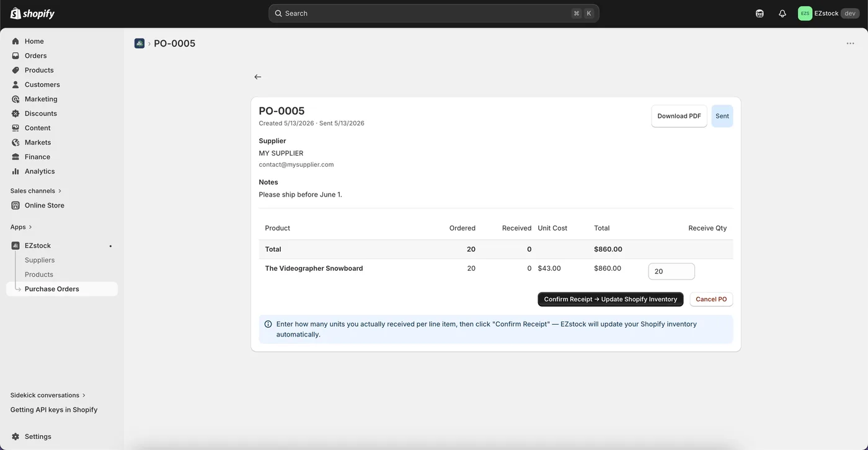Click the $43.00 unit cost cell
Image resolution: width=868 pixels, height=450 pixels.
549,268
